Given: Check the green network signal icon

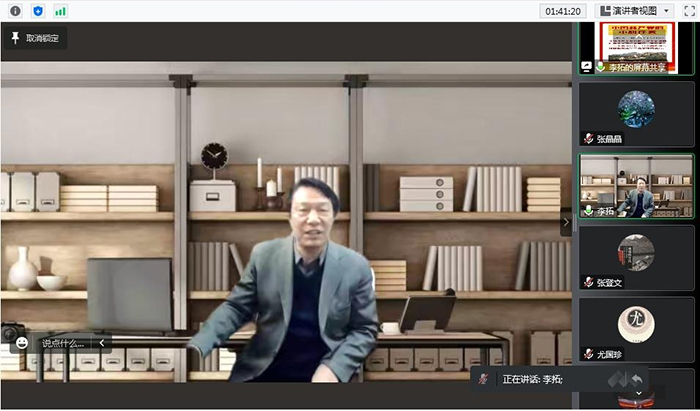Looking at the screenshot, I should 61,11.
